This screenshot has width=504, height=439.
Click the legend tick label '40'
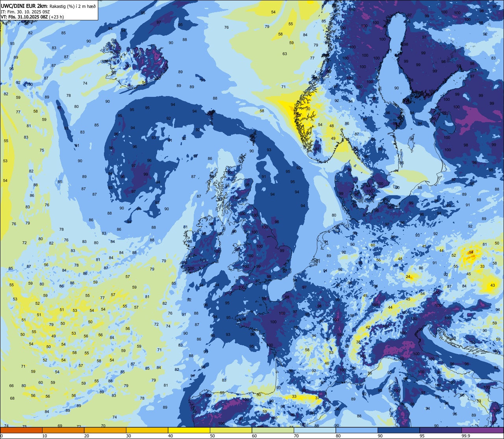point(170,436)
